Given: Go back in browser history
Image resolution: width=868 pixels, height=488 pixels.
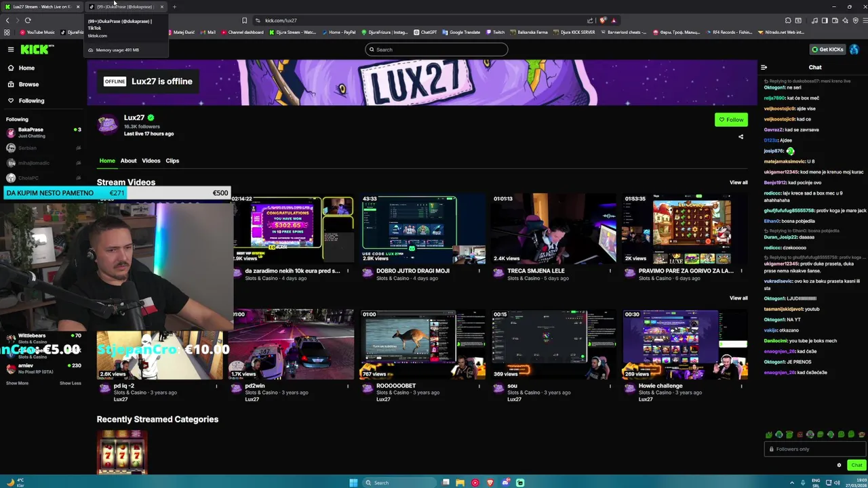Looking at the screenshot, I should point(7,20).
